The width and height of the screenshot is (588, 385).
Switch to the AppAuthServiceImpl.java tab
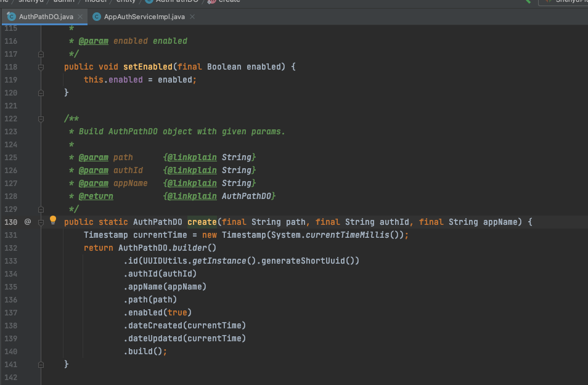pos(144,17)
